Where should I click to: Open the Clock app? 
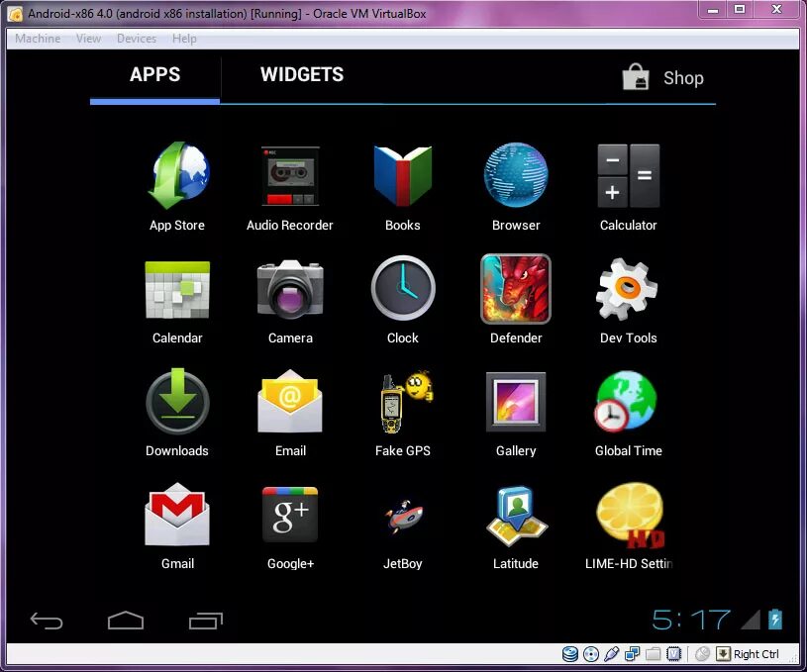coord(403,288)
